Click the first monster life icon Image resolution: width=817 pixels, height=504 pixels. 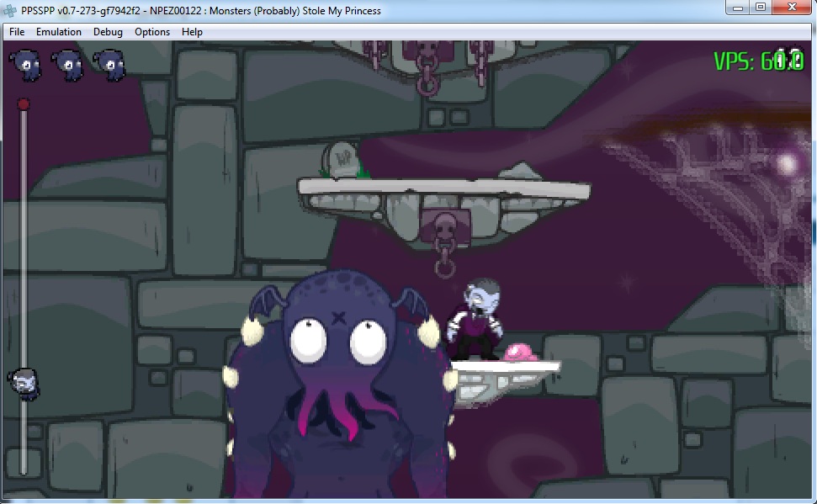click(24, 65)
